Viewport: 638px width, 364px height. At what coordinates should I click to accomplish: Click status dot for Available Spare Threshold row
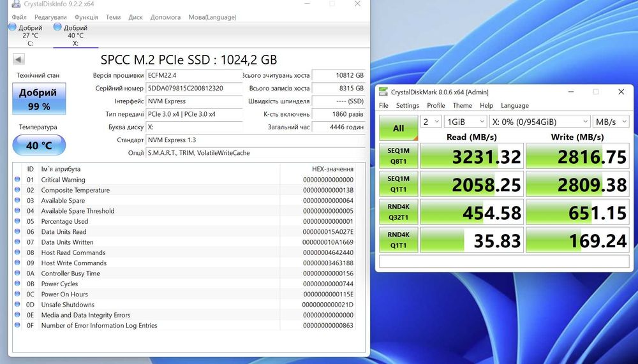pyautogui.click(x=17, y=210)
